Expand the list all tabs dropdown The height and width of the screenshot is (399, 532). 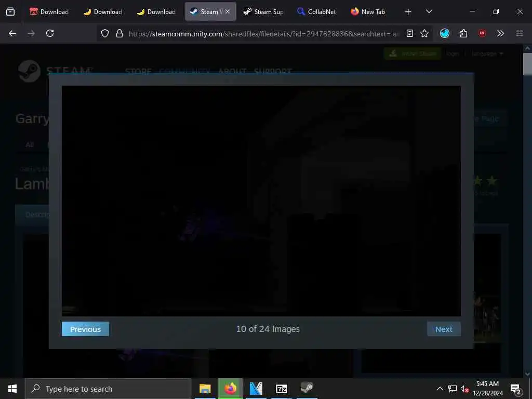click(429, 11)
